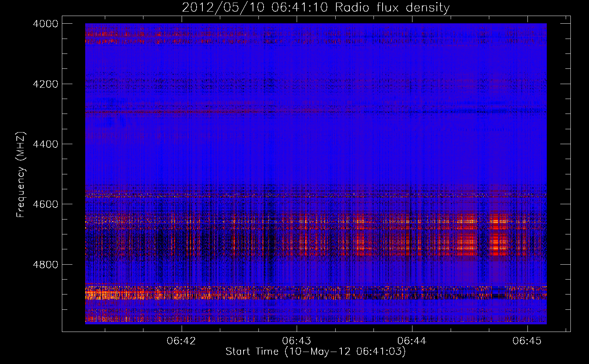Click the 'Start Time (10-May-12 06:41:03)' axis label
Viewport: 589px width, 364px height.
pos(316,352)
